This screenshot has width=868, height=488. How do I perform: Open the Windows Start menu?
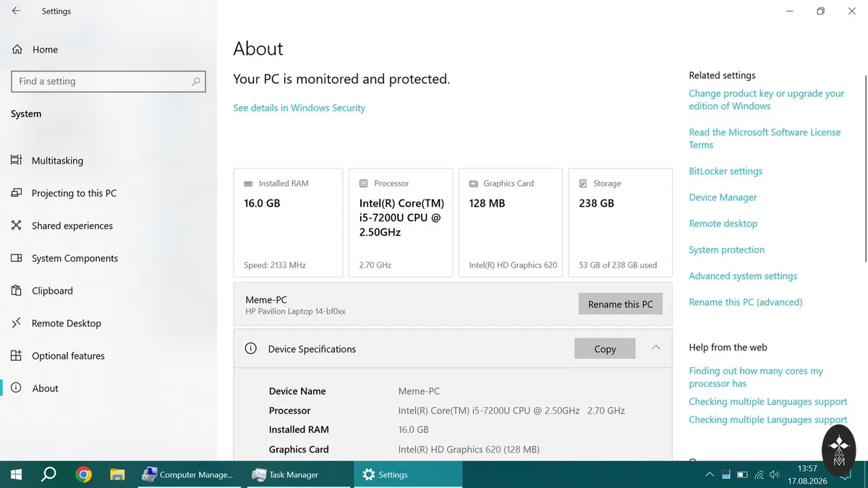[x=16, y=475]
